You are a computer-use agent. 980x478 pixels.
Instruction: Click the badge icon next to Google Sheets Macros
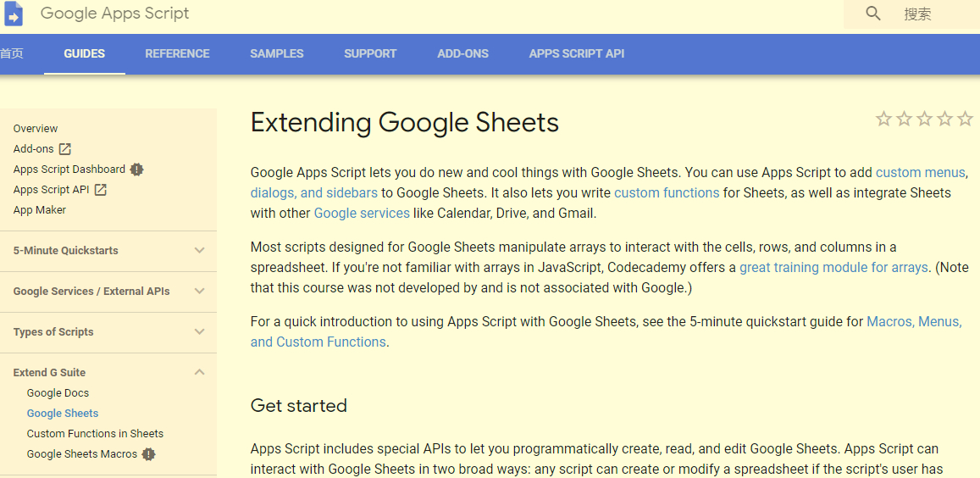click(x=148, y=454)
